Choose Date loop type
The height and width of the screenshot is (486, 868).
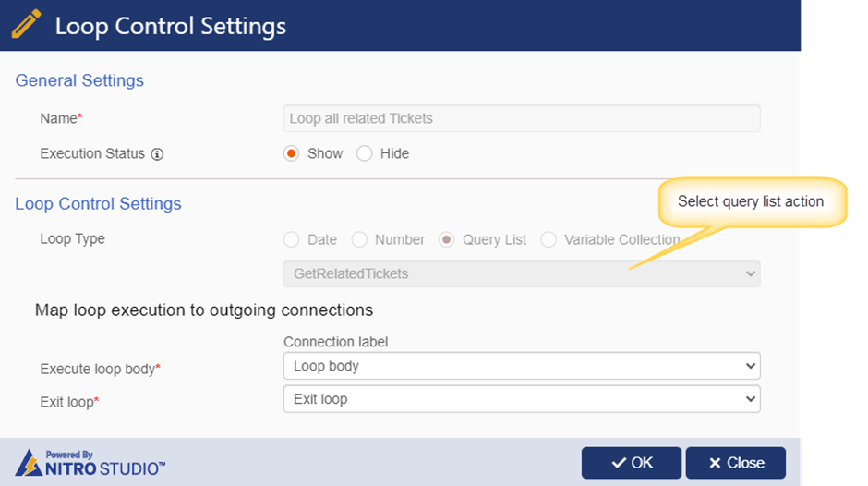pyautogui.click(x=291, y=239)
